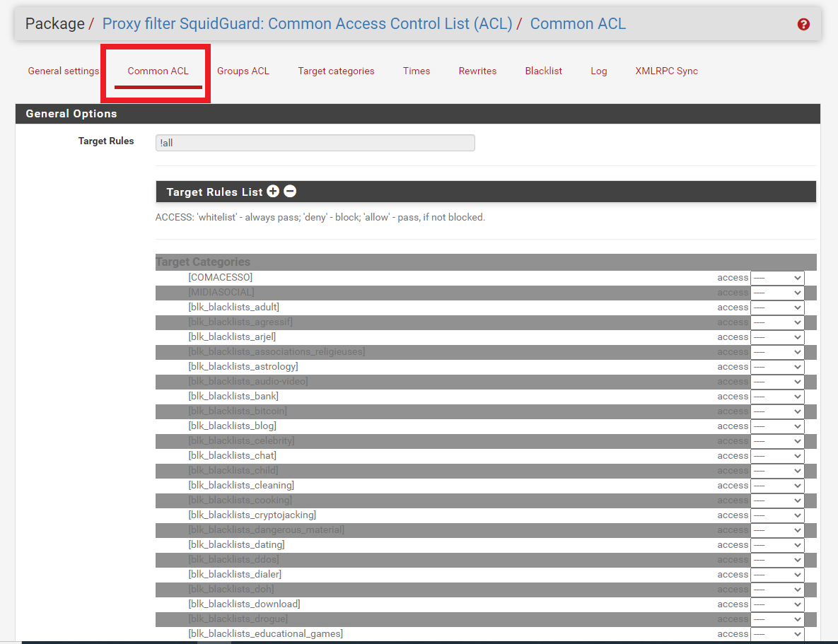Switch to the Blacklist tab
This screenshot has height=644, width=838.
coord(544,71)
